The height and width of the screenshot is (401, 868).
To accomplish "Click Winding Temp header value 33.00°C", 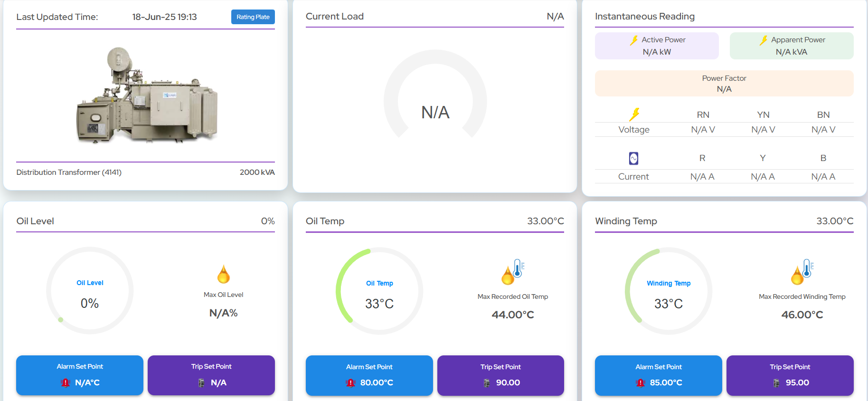I will [x=835, y=221].
